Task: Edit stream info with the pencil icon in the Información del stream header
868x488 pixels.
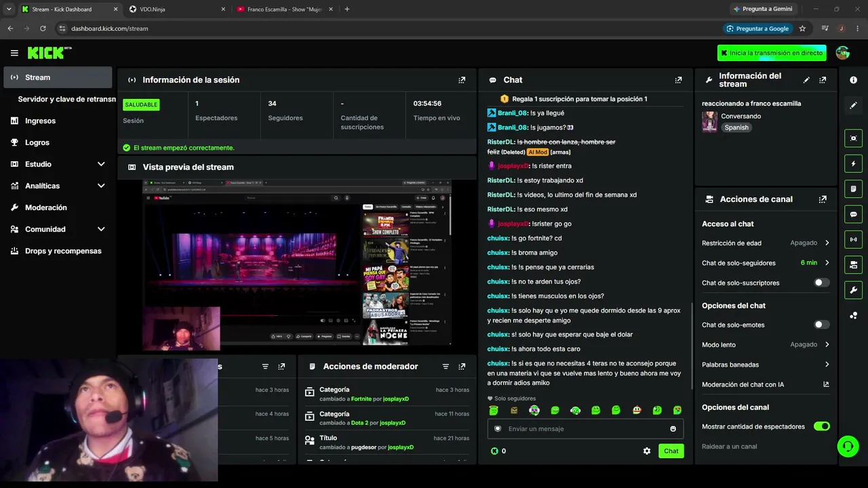Action: (806, 80)
